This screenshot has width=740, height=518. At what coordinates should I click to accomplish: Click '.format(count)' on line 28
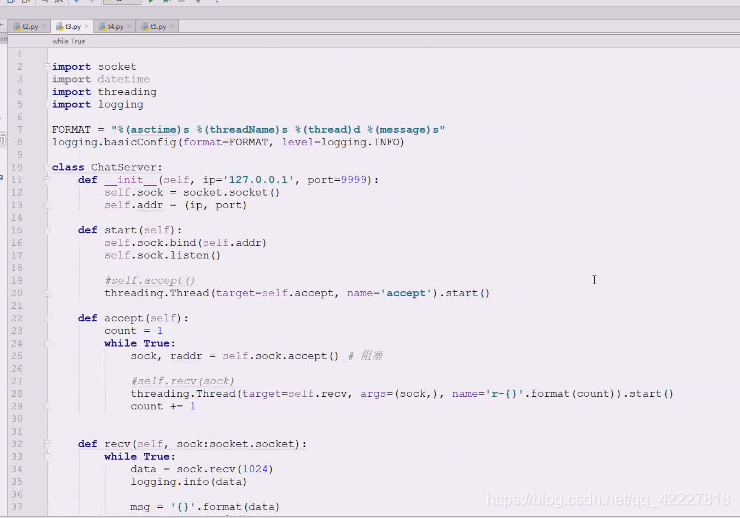[x=572, y=394]
